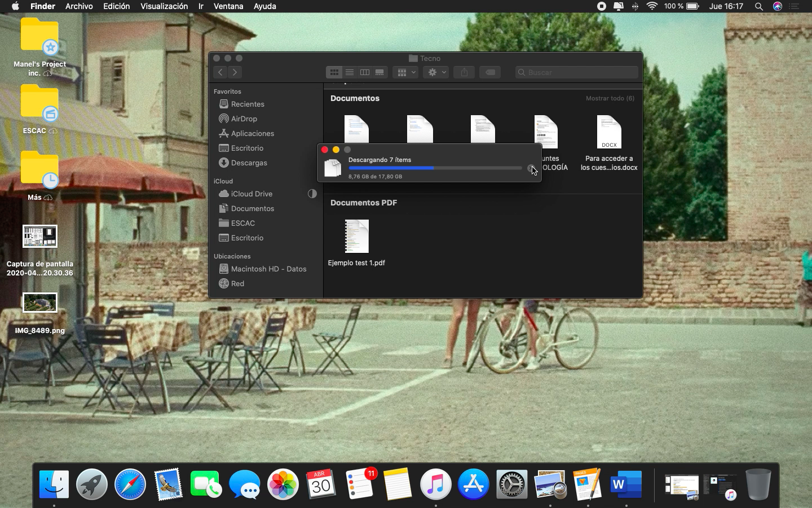This screenshot has height=508, width=812.
Task: Open iCloud Drive in the sidebar
Action: 251,194
